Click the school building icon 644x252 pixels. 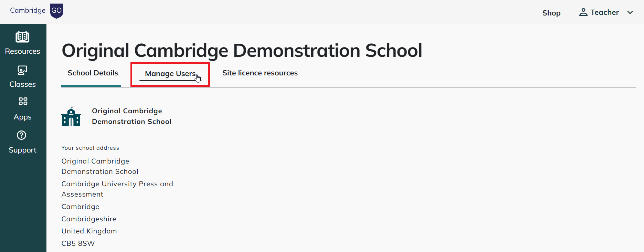[x=71, y=116]
